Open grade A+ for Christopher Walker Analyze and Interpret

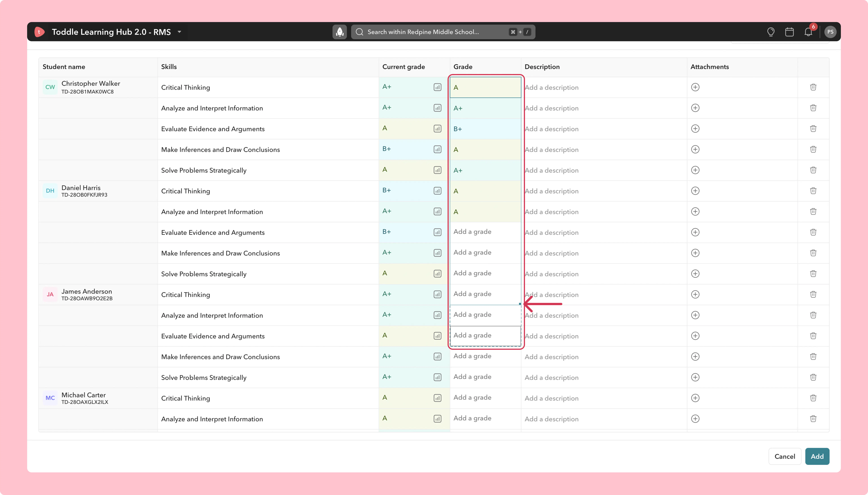(x=486, y=108)
